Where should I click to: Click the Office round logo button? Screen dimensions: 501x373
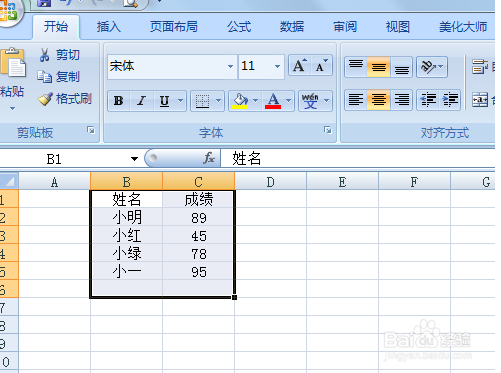[x=9, y=11]
